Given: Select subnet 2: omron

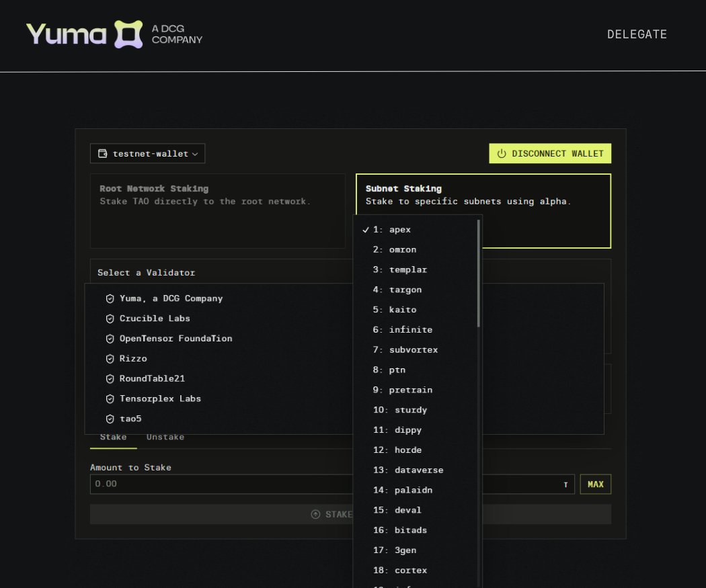Looking at the screenshot, I should (x=415, y=249).
